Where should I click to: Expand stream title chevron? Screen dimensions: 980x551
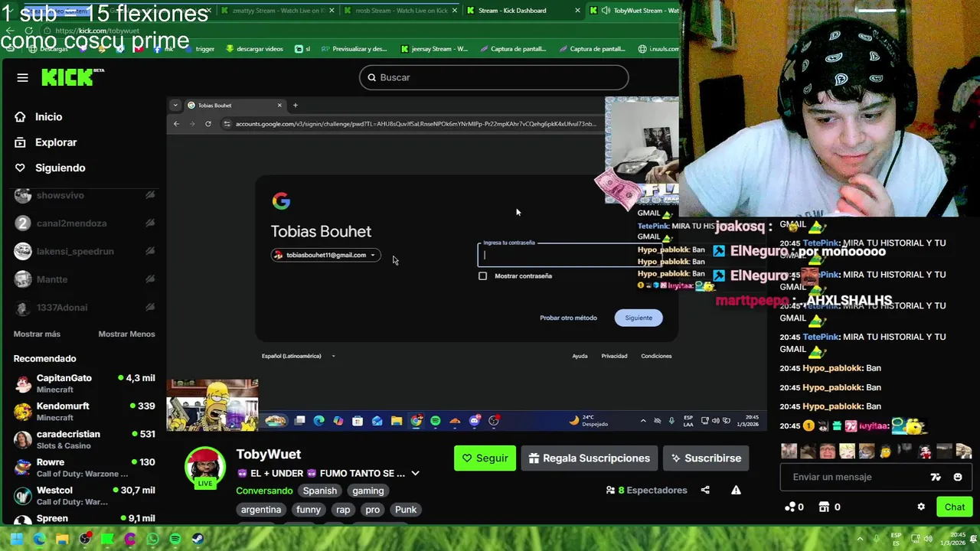[416, 474]
